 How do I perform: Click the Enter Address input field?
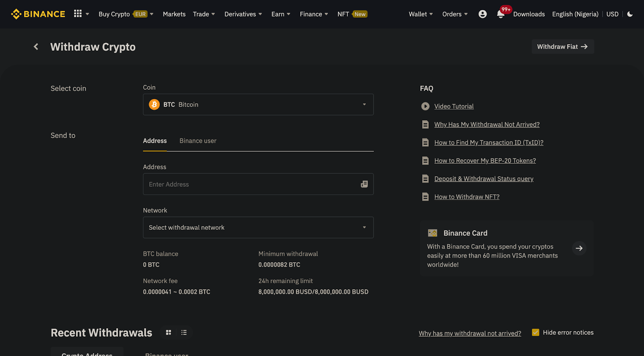(x=258, y=184)
